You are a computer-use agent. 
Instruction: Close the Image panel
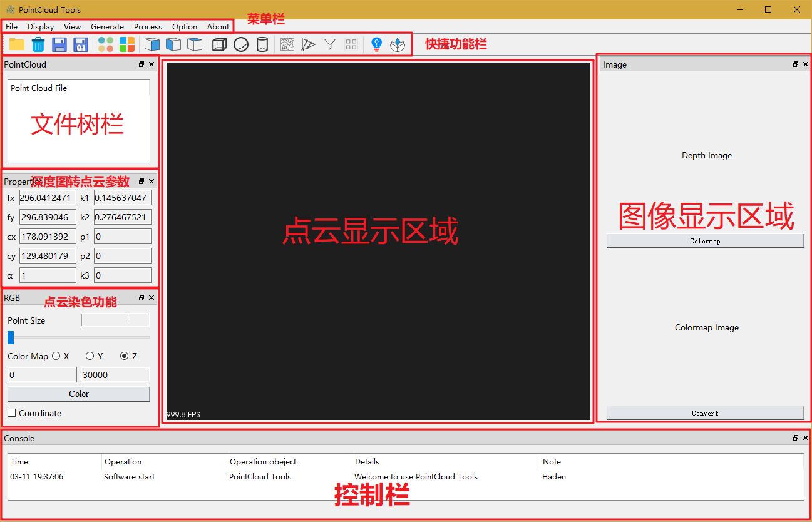click(806, 64)
